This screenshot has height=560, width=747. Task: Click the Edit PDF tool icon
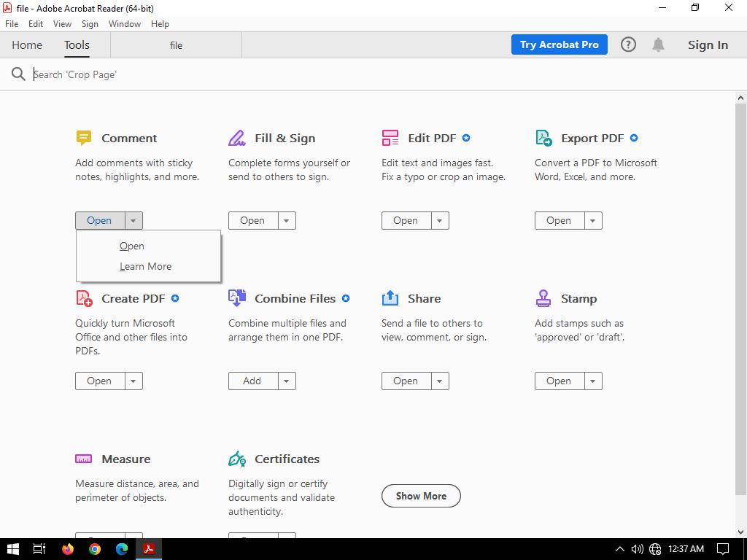390,138
